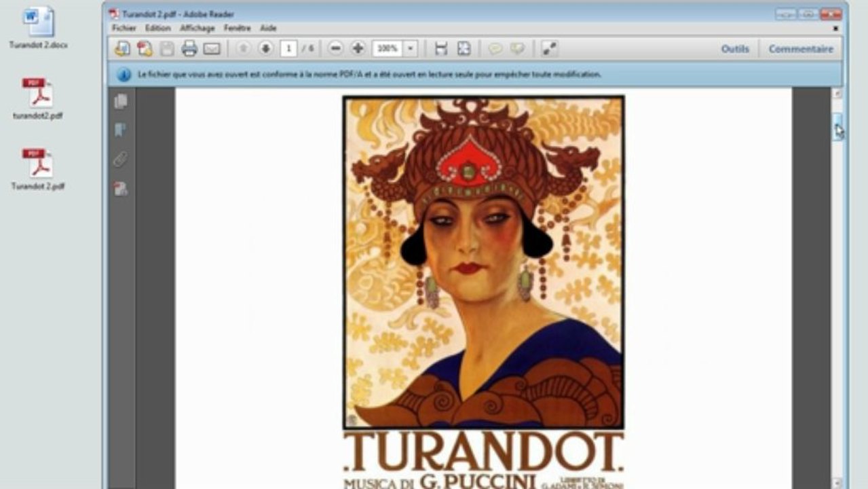Open the Edition menu
The width and height of the screenshot is (868, 489).
pyautogui.click(x=158, y=28)
